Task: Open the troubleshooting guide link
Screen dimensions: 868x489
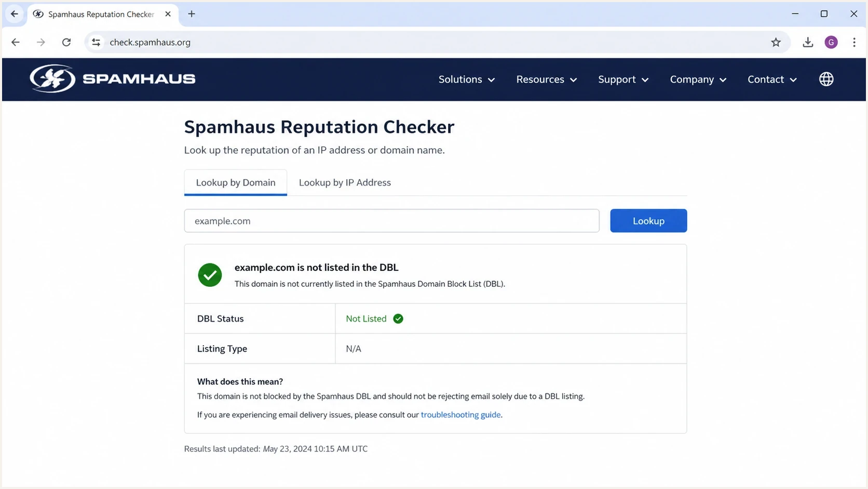Action: click(460, 415)
